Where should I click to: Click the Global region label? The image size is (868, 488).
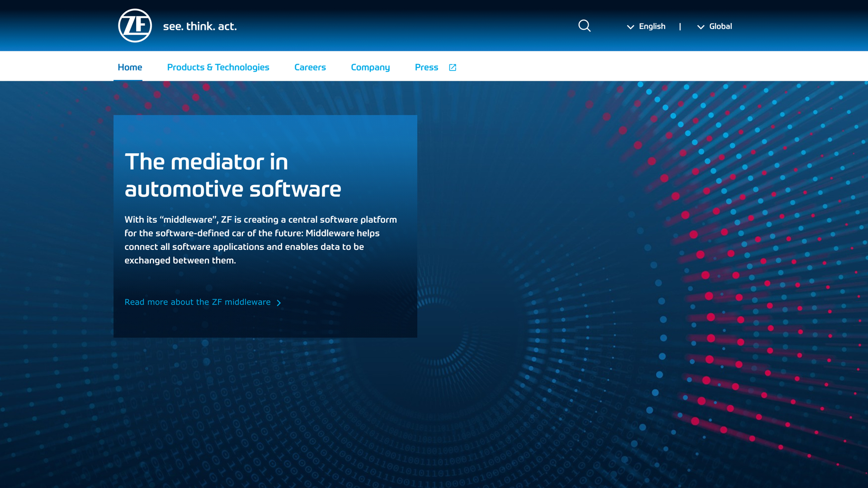coord(721,26)
